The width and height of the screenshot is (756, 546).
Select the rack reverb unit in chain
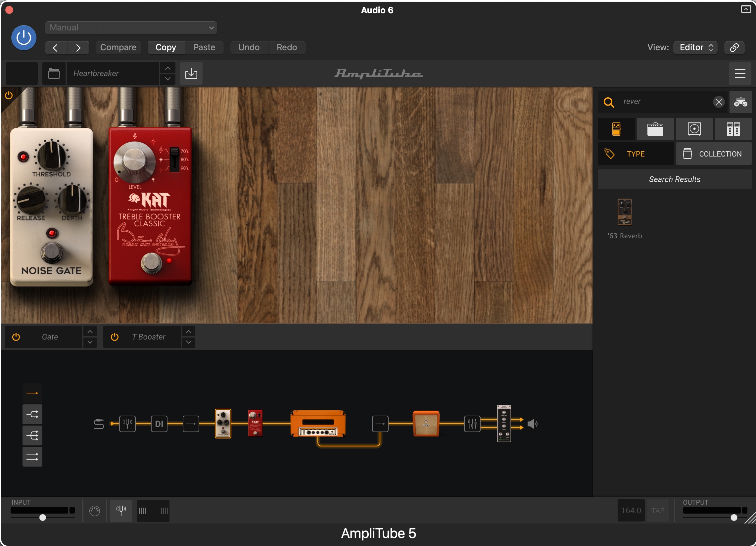point(504,424)
